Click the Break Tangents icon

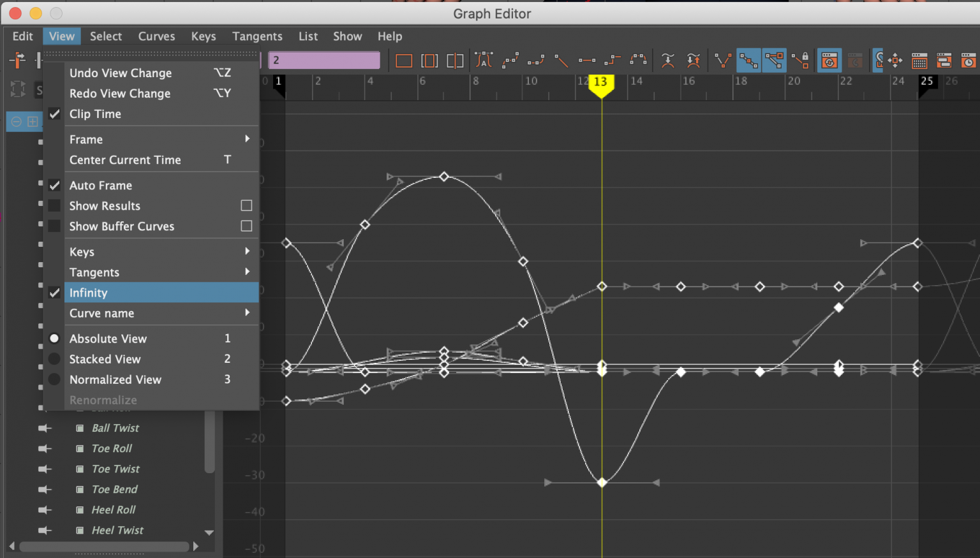[723, 61]
